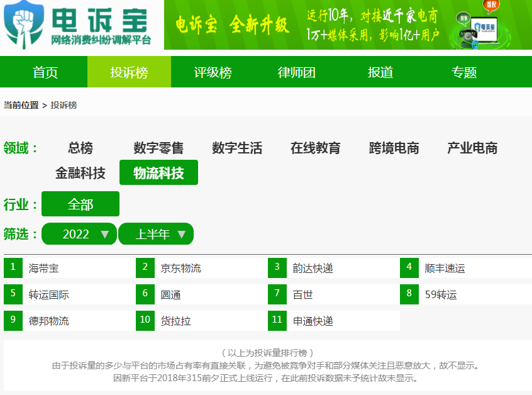Click the 投诉榜 breadcrumb link
The image size is (532, 395).
click(64, 105)
